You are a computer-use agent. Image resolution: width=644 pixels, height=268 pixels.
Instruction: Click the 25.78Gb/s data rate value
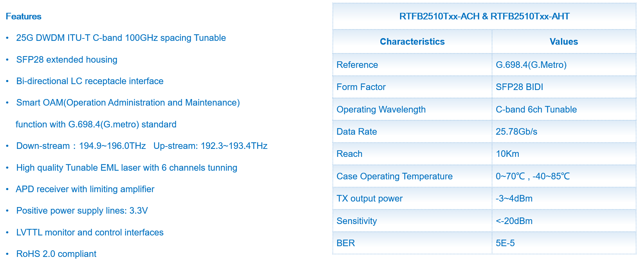pyautogui.click(x=516, y=132)
